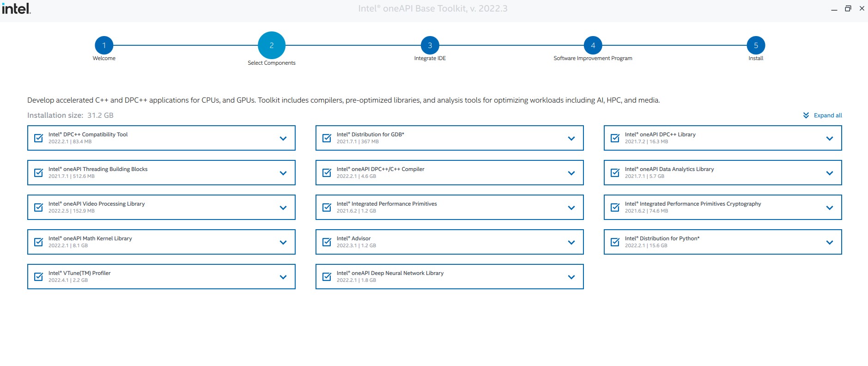This screenshot has width=868, height=366.
Task: Uncheck Intel oneAPI Math Kernel Library
Action: coord(39,242)
